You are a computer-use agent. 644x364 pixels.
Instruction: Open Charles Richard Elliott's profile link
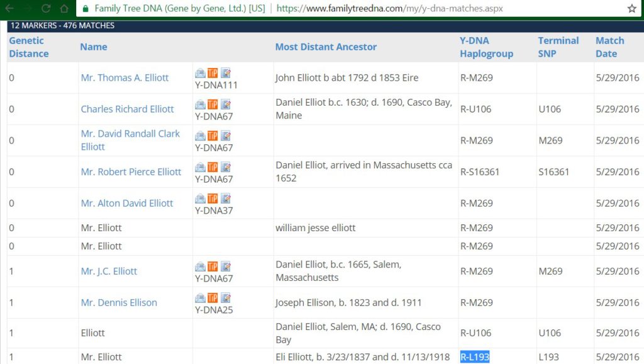pos(127,109)
